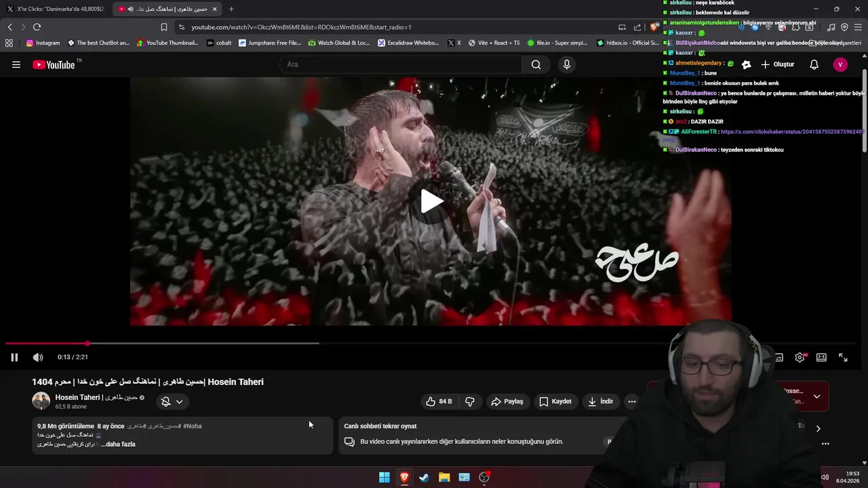Open the more actions ellipsis menu
The width and height of the screenshot is (868, 488).
(x=631, y=401)
